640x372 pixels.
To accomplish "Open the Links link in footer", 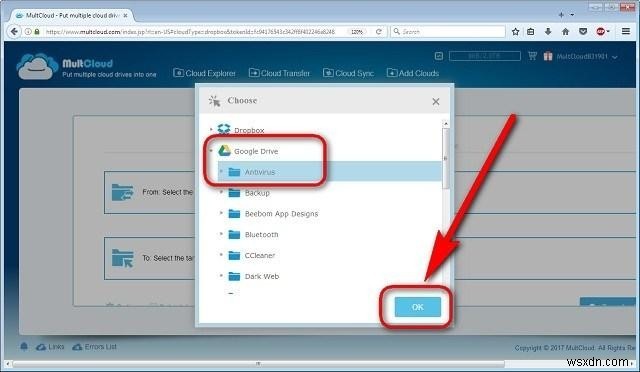I will (50, 347).
